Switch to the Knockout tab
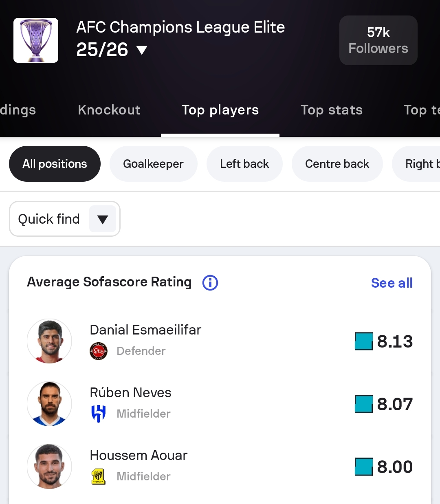Image resolution: width=440 pixels, height=504 pixels. 109,110
